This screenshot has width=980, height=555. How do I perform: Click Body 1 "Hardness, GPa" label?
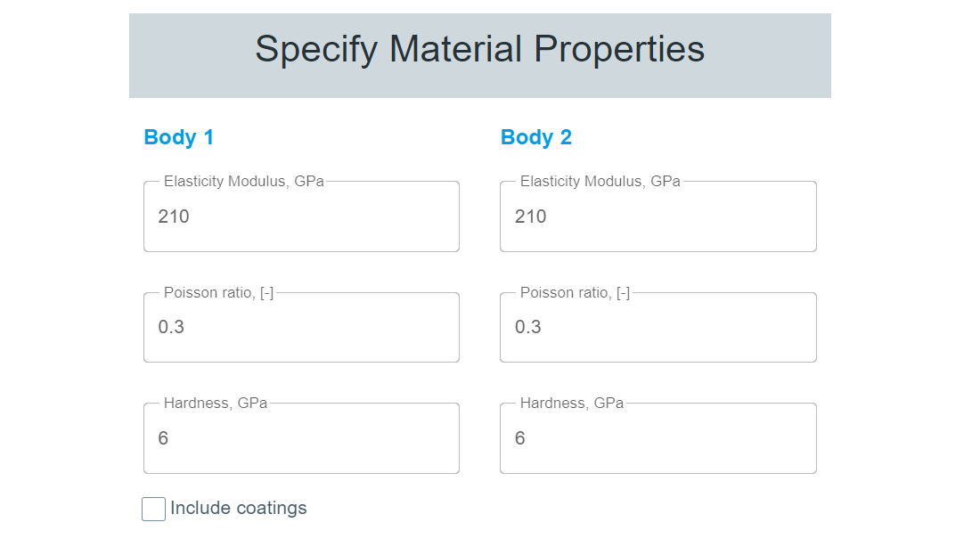(215, 404)
